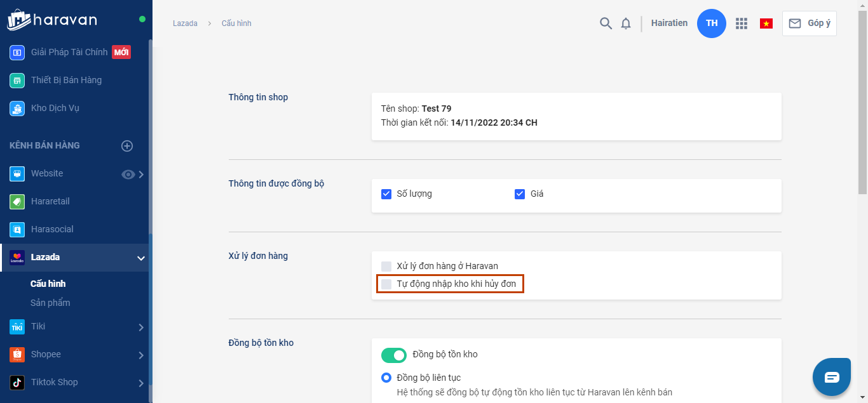868x403 pixels.
Task: Click the TH user avatar
Action: 711,23
